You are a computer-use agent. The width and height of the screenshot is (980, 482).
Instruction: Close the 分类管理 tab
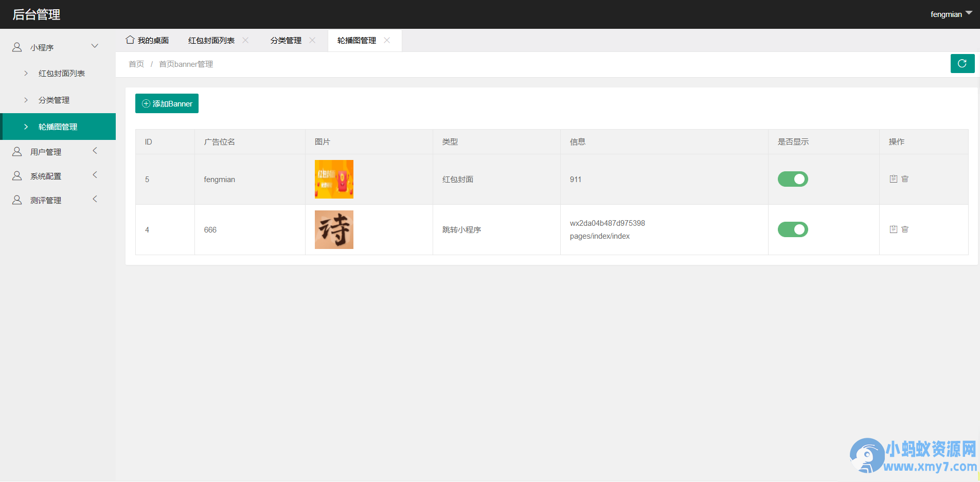tap(312, 40)
